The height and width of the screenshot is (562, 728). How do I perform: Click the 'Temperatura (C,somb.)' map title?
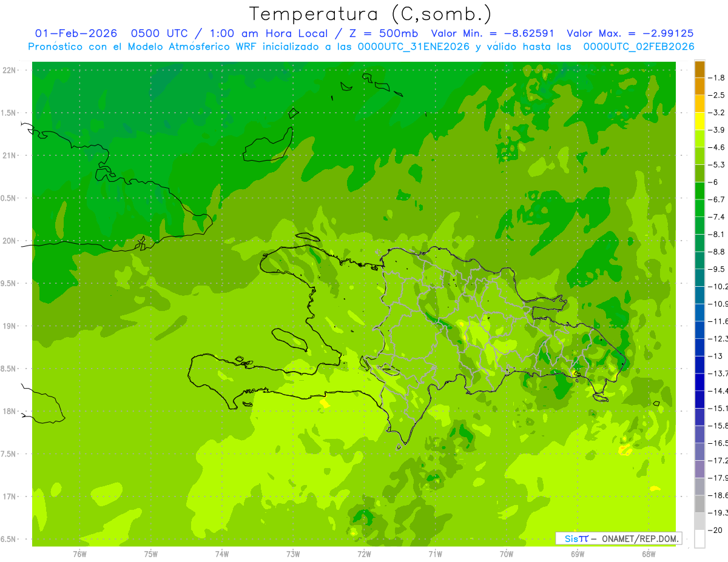(371, 14)
